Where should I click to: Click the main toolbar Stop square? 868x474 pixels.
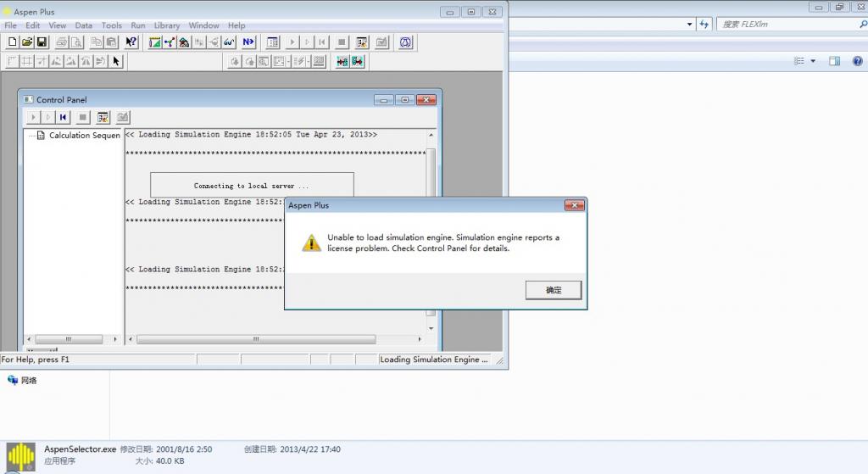[342, 42]
